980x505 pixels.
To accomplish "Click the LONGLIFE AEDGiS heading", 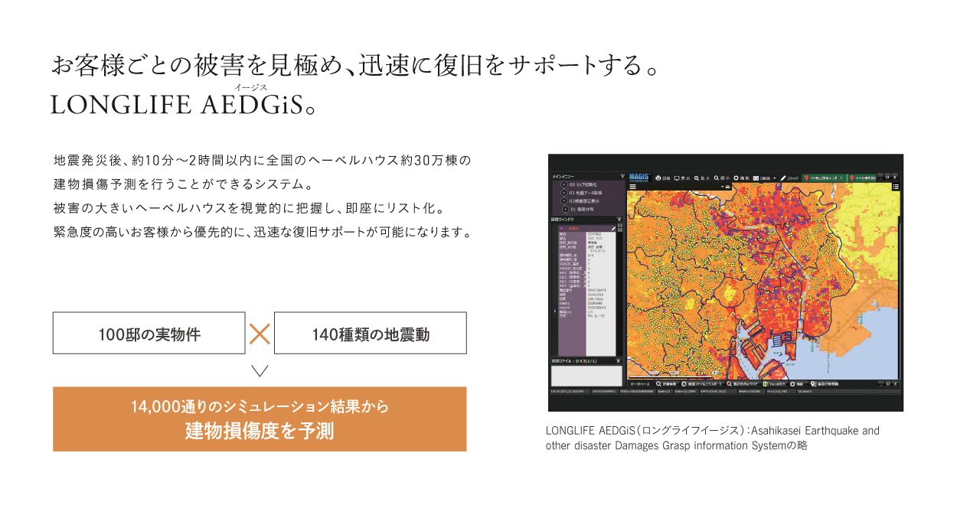I will (x=184, y=106).
